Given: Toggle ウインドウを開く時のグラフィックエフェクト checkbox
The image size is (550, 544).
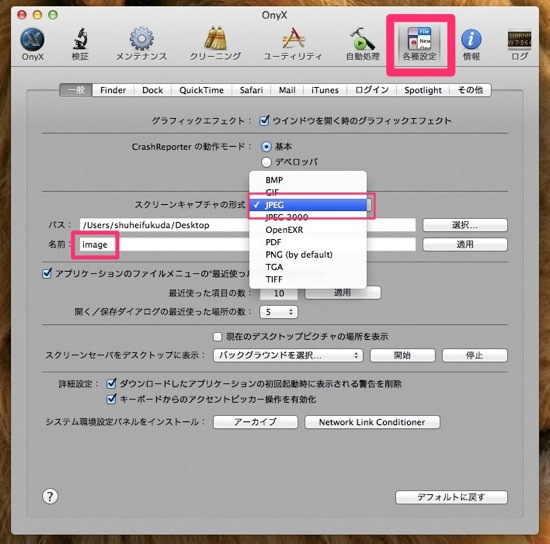Looking at the screenshot, I should pyautogui.click(x=264, y=121).
